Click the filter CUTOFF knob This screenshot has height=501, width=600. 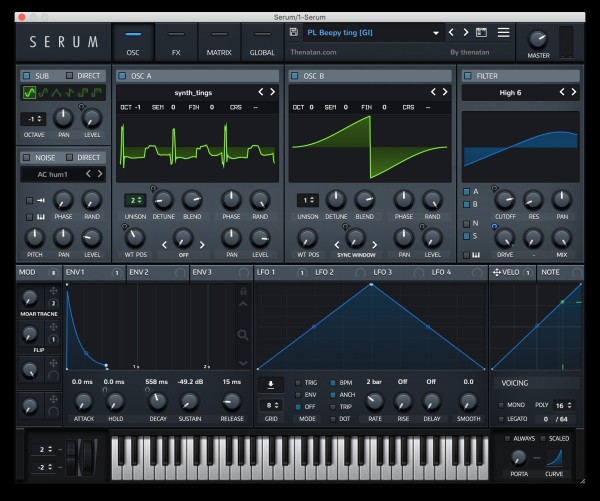tap(506, 199)
